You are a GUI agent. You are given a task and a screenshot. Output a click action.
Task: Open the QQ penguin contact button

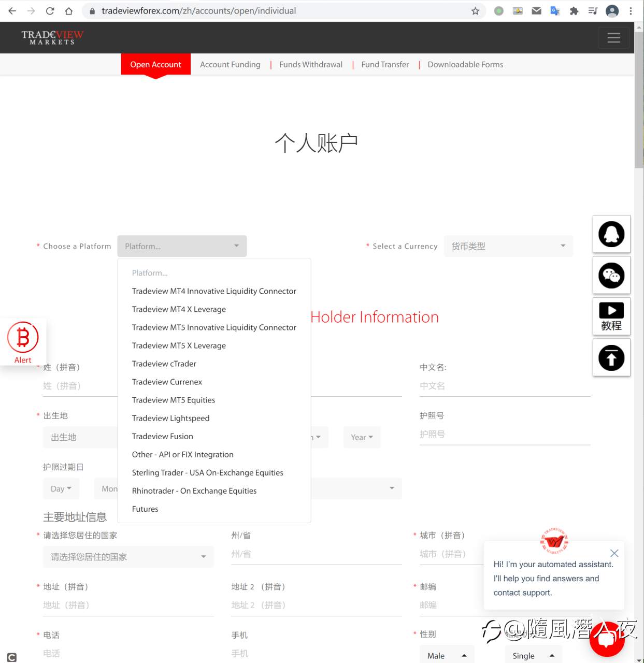click(x=611, y=234)
